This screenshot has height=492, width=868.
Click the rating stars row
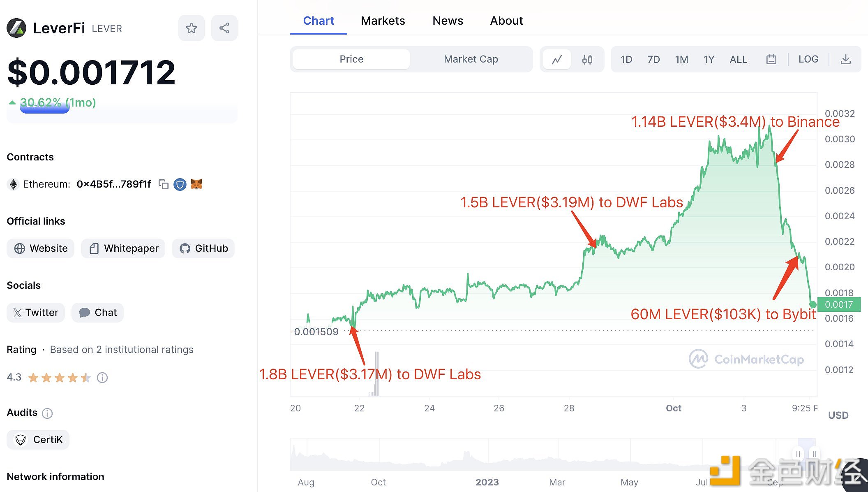click(x=60, y=378)
